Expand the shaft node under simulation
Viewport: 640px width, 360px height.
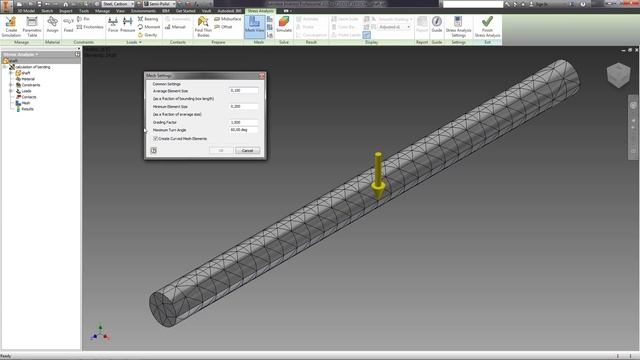coord(11,73)
